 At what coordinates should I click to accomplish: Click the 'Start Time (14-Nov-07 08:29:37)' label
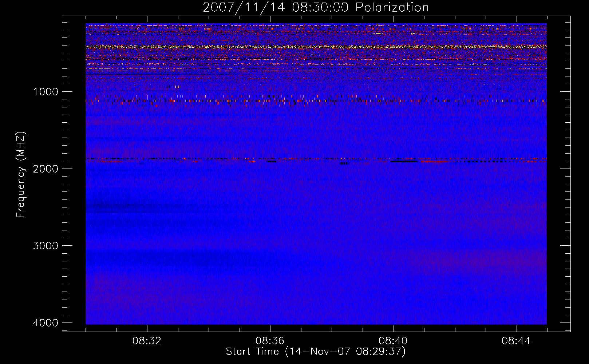pyautogui.click(x=316, y=351)
